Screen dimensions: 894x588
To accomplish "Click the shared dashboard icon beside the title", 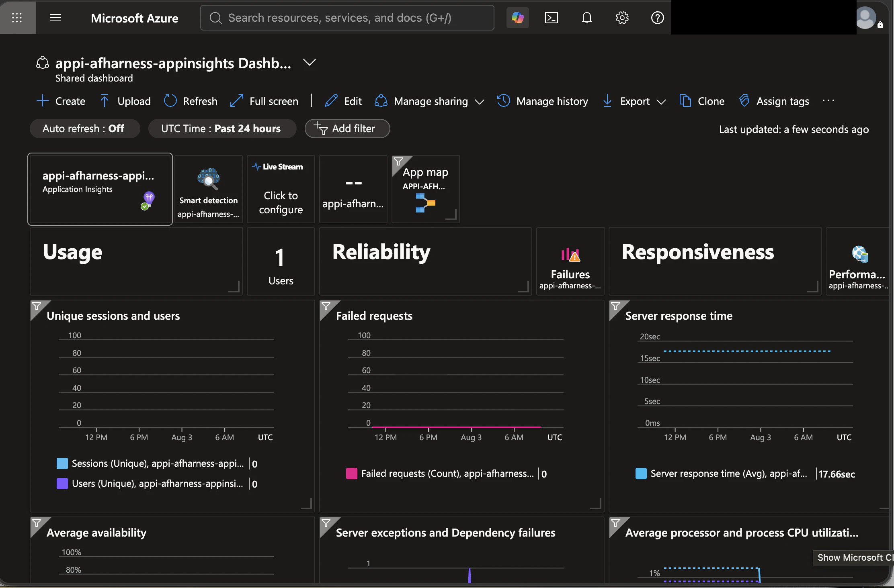I will 43,63.
